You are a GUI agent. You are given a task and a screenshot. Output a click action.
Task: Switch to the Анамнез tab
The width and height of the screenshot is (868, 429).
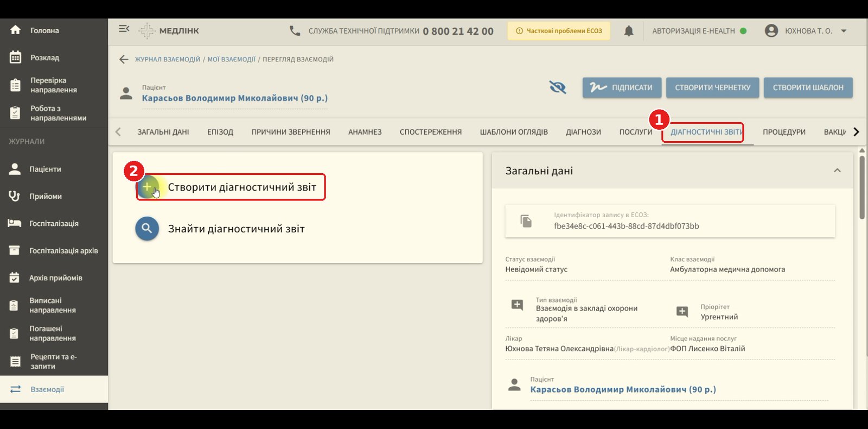(x=365, y=132)
